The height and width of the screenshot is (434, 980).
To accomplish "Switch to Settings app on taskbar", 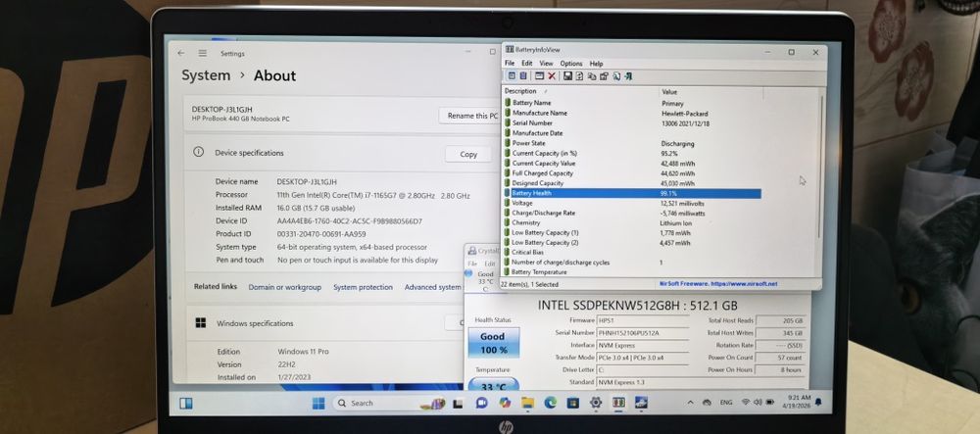I will click(x=596, y=403).
